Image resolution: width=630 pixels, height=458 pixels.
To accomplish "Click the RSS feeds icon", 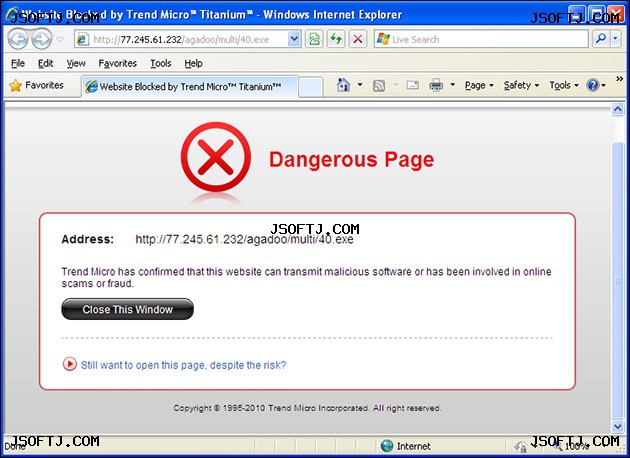I will pos(379,85).
